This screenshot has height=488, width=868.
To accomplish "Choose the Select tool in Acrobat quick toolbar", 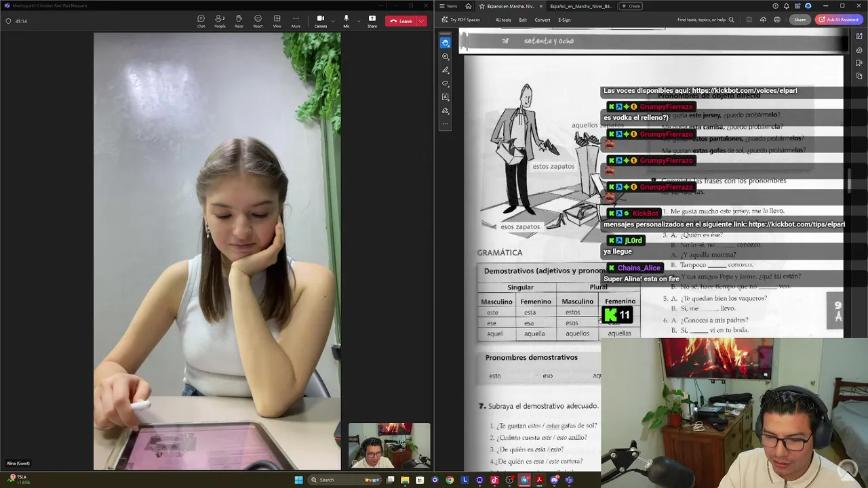I will click(x=446, y=43).
